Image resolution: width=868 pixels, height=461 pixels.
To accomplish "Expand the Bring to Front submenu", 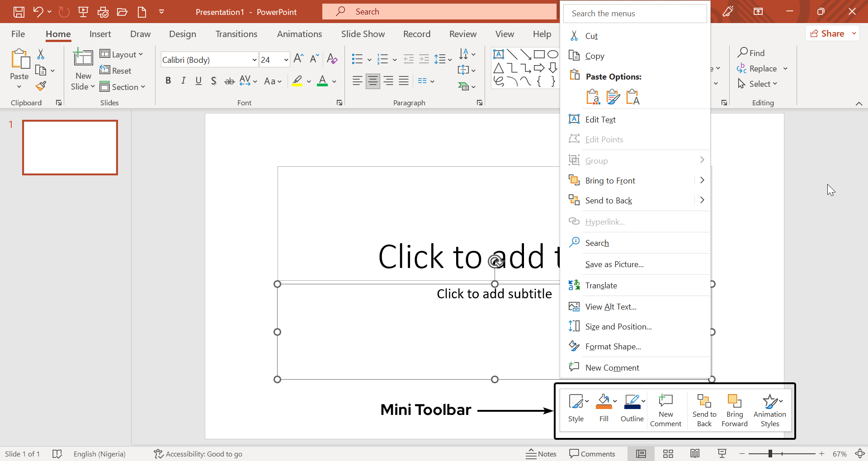I will (x=702, y=180).
